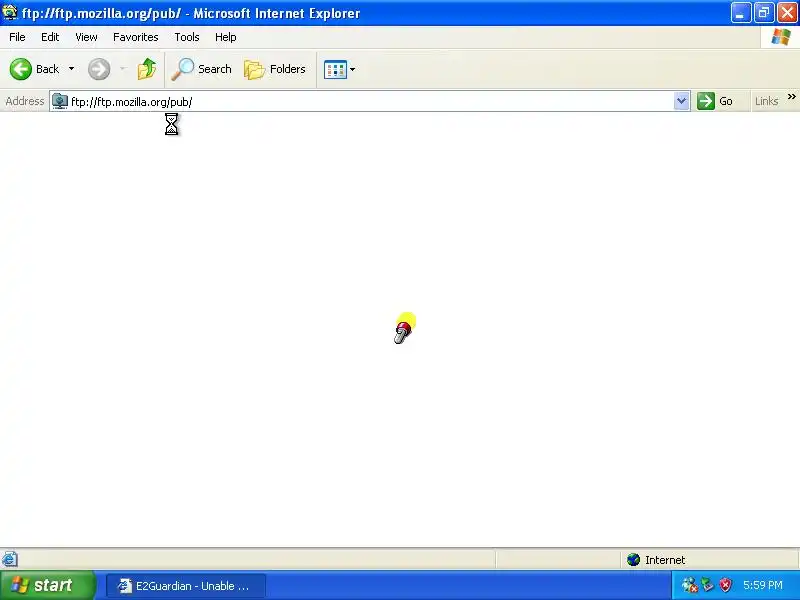800x600 pixels.
Task: Expand the Views dropdown arrow
Action: (353, 69)
